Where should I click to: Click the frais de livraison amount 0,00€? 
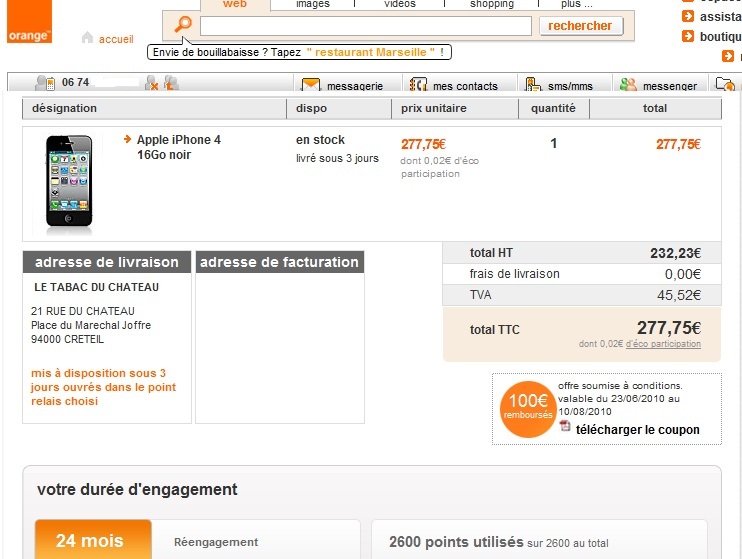coord(683,274)
